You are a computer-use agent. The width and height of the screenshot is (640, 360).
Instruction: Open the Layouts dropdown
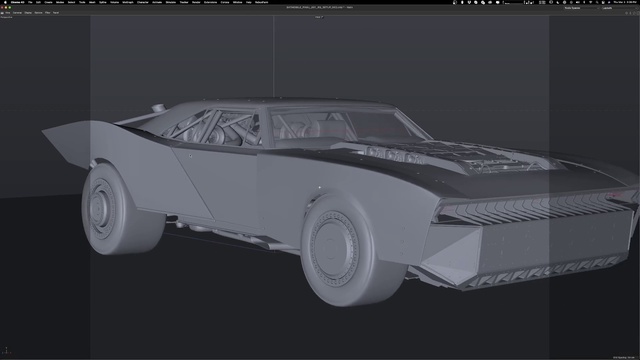coord(620,8)
